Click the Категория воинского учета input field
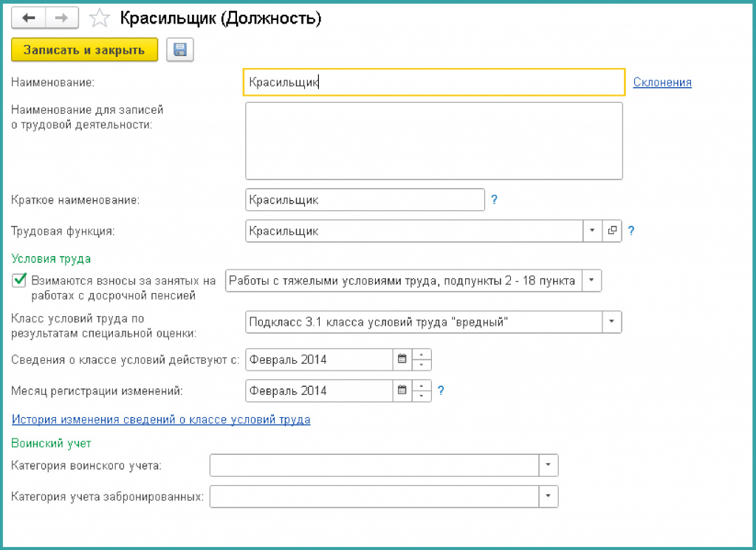This screenshot has height=550, width=756. [x=374, y=465]
